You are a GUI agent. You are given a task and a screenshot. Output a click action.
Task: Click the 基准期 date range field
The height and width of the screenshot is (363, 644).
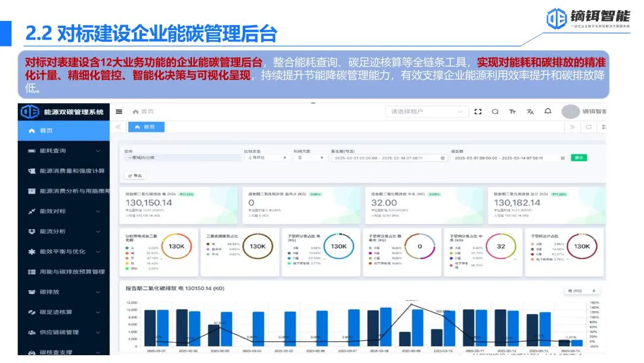click(x=388, y=158)
